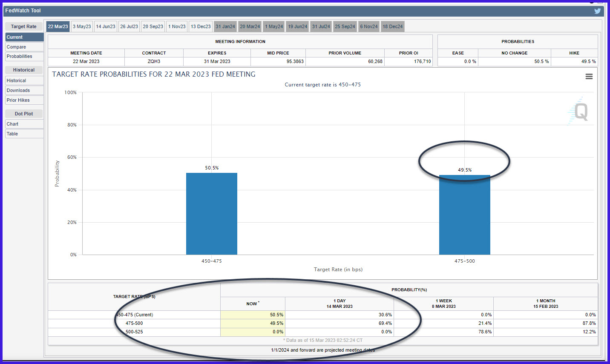The width and height of the screenshot is (610, 364).
Task: Open the chart hamburger menu icon
Action: [x=589, y=77]
